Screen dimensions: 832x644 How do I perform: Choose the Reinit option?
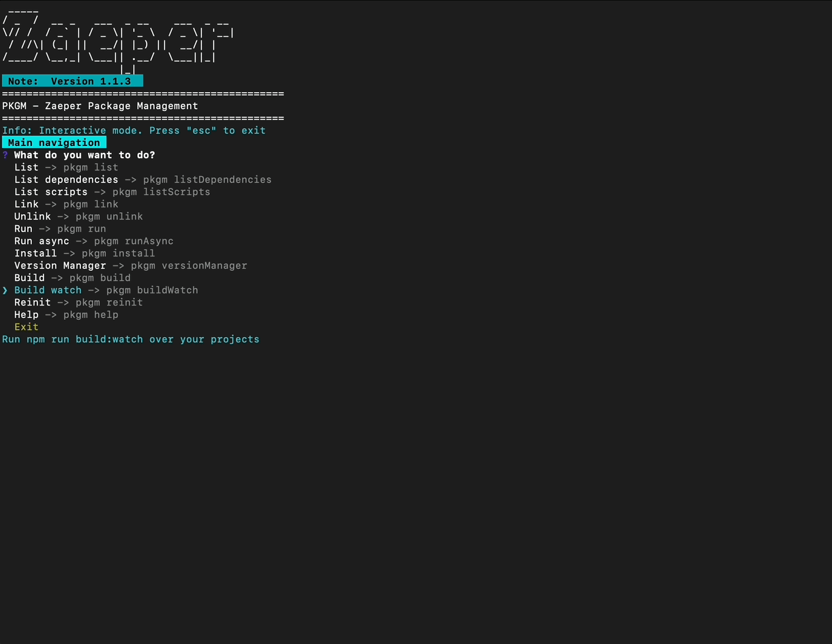33,302
